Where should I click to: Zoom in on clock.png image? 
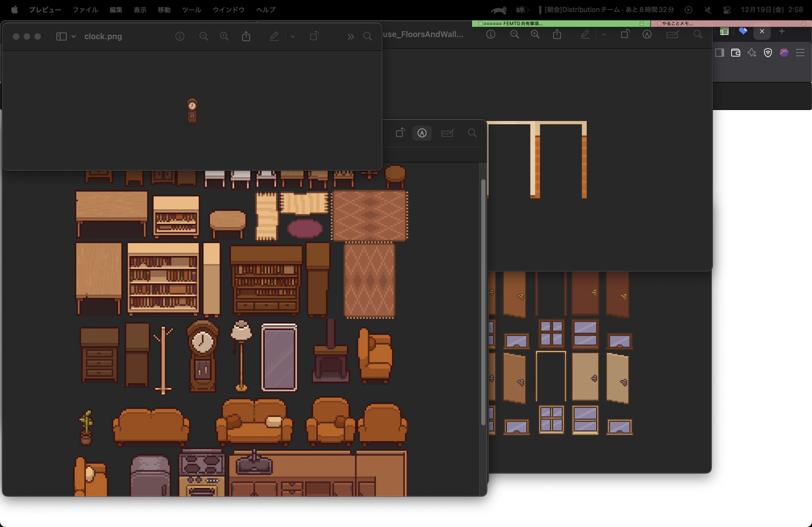[224, 36]
